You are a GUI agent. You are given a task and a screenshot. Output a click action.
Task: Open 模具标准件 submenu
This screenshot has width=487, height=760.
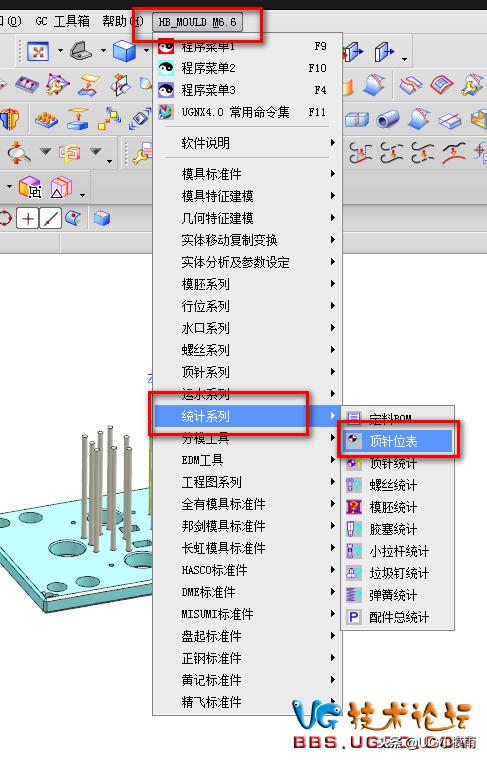click(248, 174)
